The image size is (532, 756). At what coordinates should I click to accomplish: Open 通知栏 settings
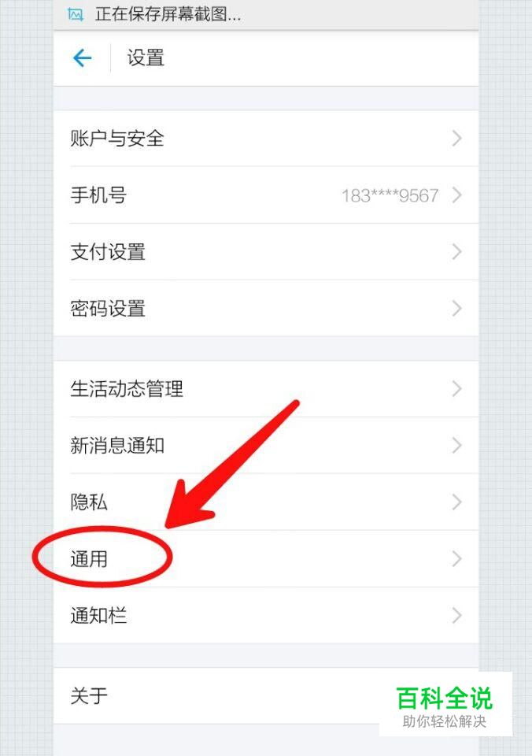pos(266,616)
